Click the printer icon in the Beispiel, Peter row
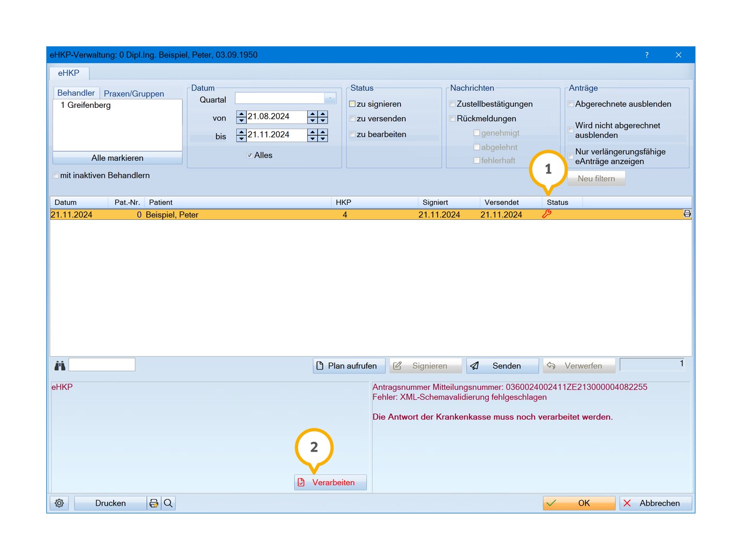 687,214
